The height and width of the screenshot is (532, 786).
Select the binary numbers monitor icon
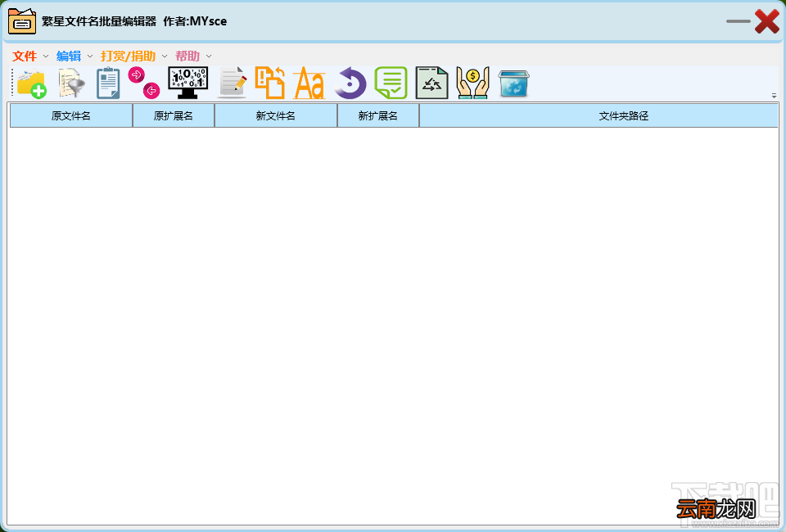coord(188,83)
